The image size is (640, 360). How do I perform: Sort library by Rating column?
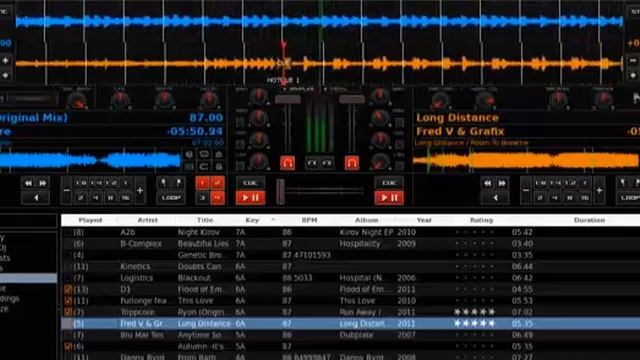[x=481, y=220]
